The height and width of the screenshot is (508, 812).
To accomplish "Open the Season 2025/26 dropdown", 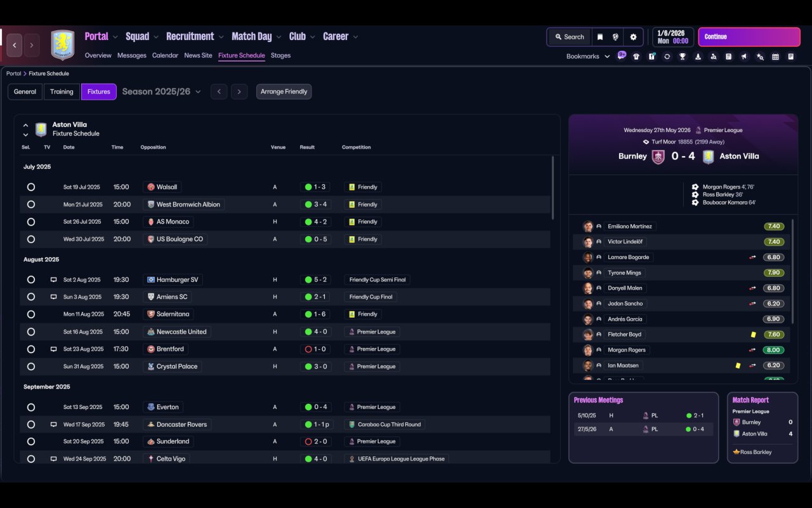I will [162, 91].
